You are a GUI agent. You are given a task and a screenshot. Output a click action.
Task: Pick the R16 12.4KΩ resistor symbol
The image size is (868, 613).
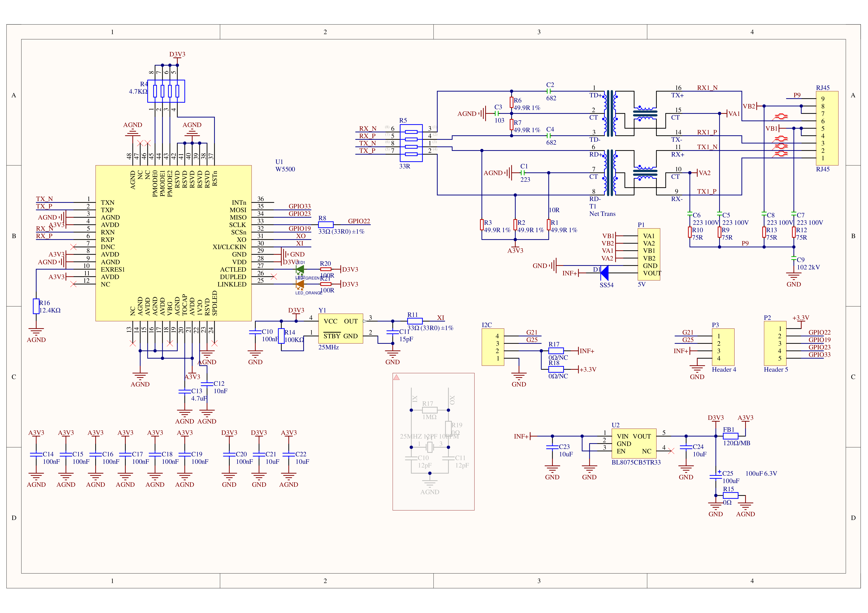[36, 306]
